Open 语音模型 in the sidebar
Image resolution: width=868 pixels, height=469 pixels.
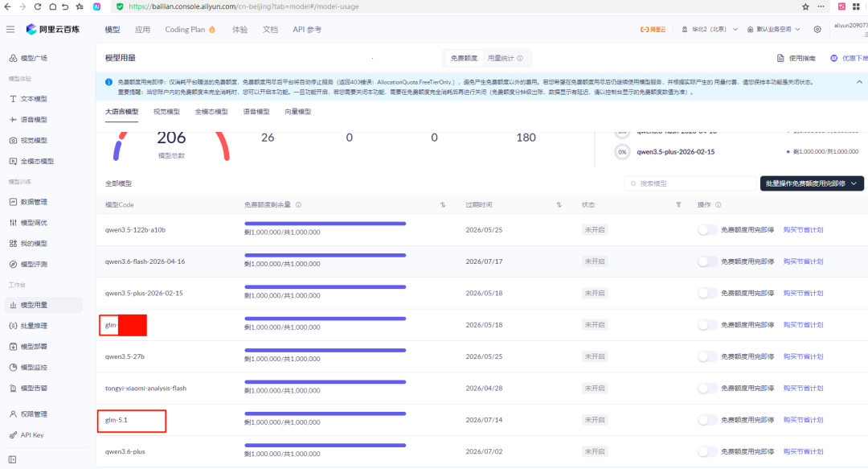click(29, 120)
